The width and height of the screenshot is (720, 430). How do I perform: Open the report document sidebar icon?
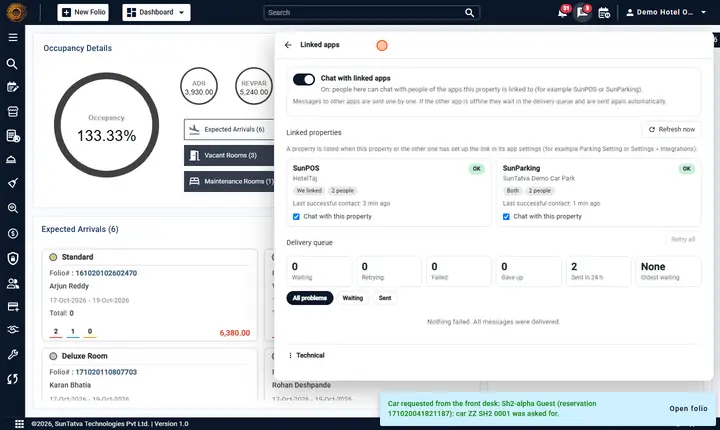13,136
